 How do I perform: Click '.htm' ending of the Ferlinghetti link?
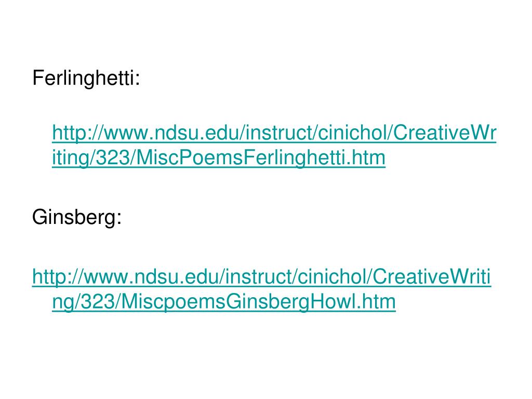point(366,158)
